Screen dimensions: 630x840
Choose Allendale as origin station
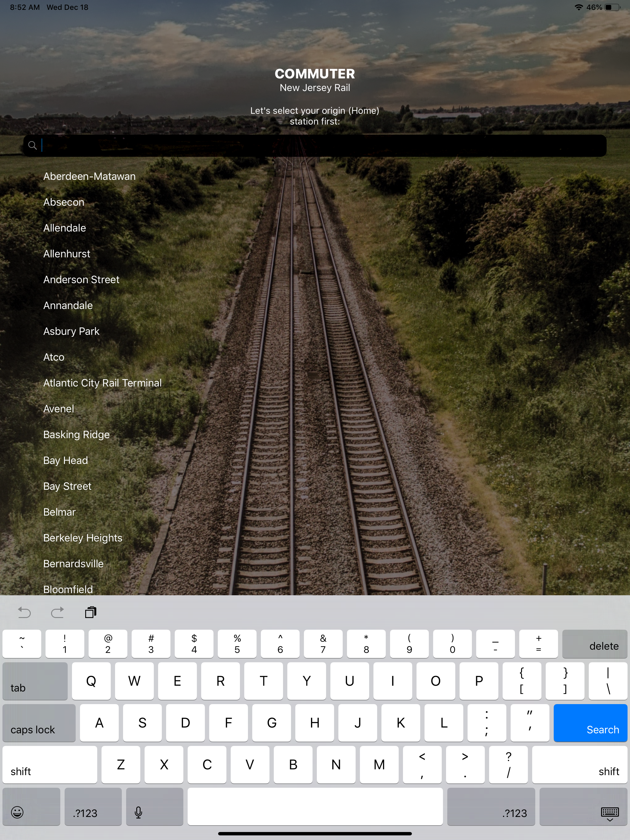tap(65, 228)
